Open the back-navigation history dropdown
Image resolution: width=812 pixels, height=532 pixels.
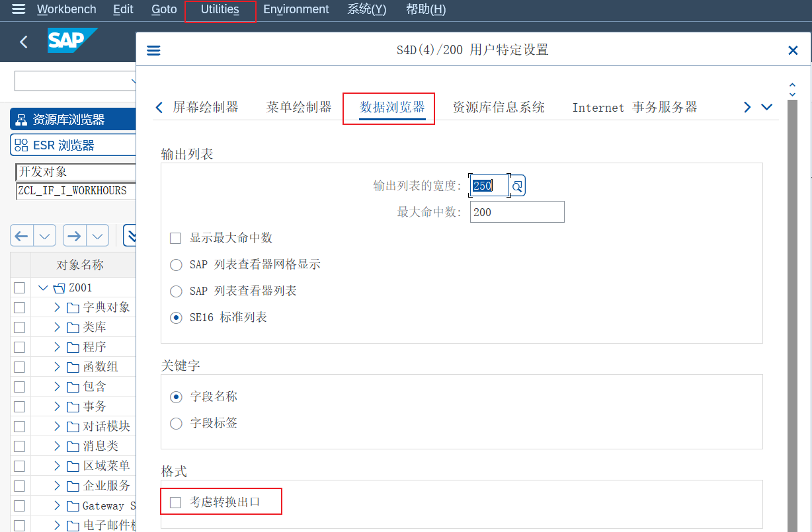[44, 236]
